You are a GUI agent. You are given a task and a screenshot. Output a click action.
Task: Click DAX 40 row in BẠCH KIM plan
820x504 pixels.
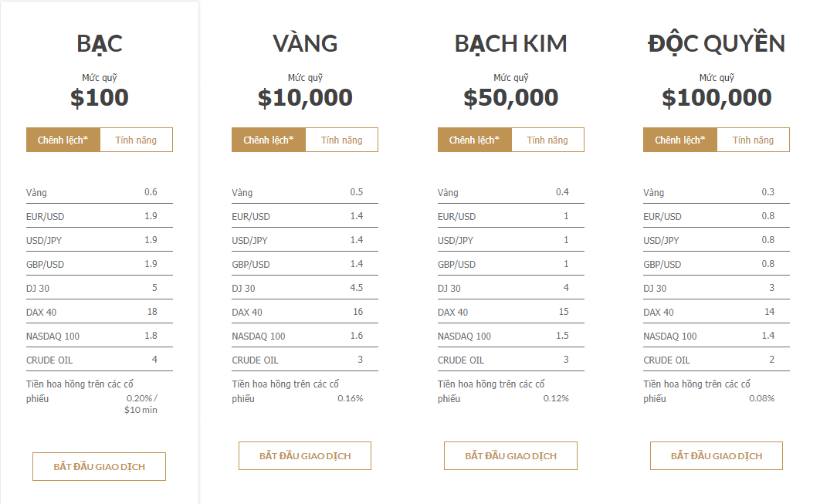pos(511,312)
